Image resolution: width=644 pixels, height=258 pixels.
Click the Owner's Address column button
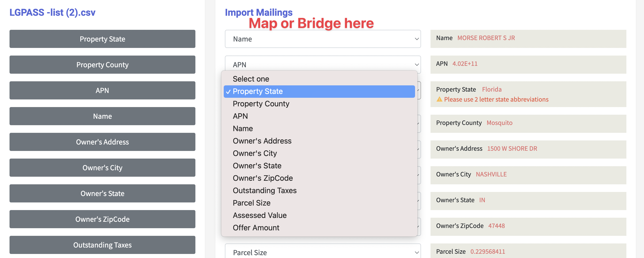[102, 142]
